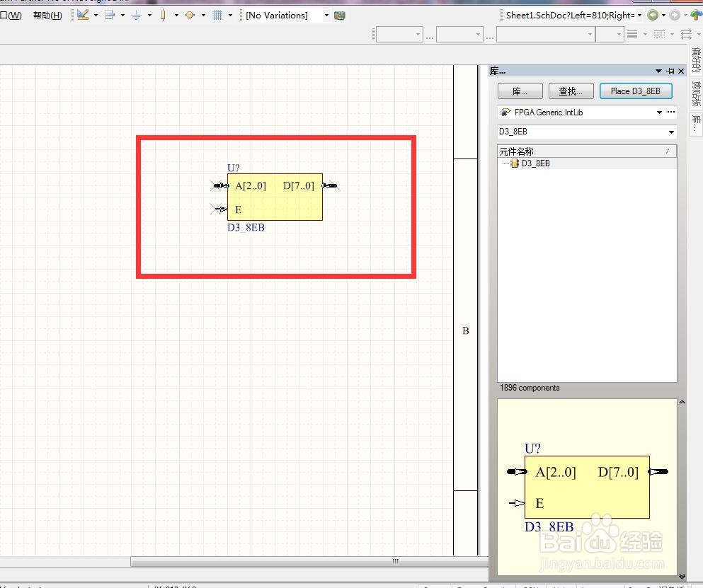This screenshot has width=703, height=588.
Task: Open the first empty formatting combo box
Action: 399,34
